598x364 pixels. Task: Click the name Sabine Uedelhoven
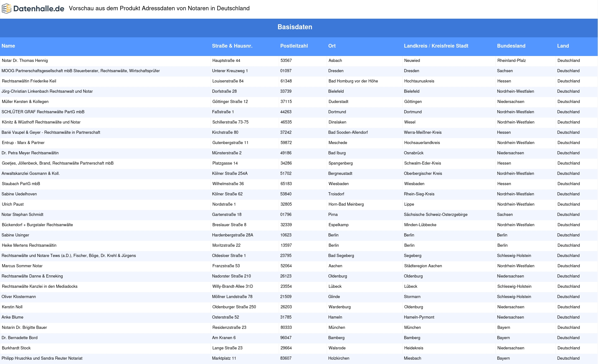pyautogui.click(x=19, y=194)
